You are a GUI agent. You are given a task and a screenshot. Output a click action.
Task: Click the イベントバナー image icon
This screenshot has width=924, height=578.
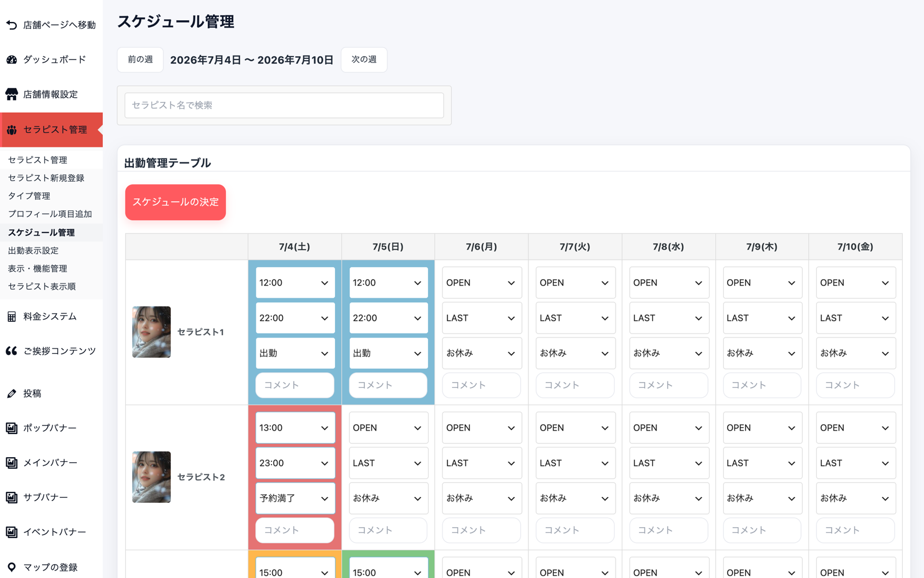12,532
